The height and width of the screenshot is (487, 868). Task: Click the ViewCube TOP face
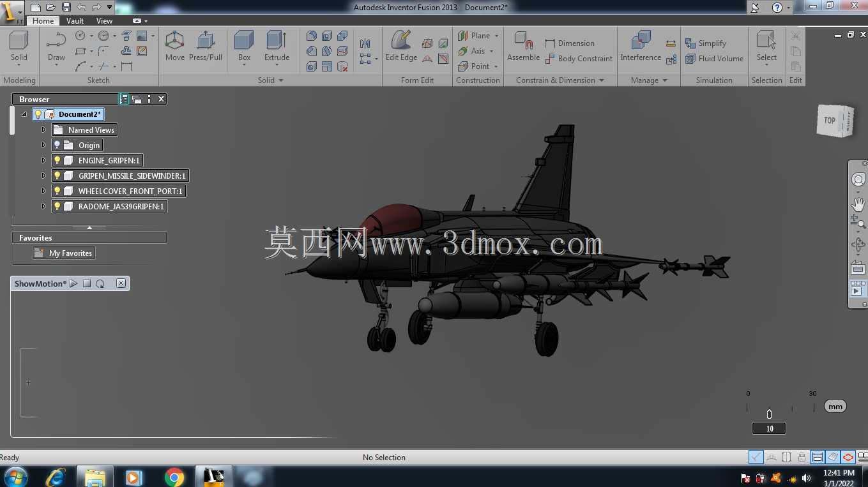click(829, 120)
